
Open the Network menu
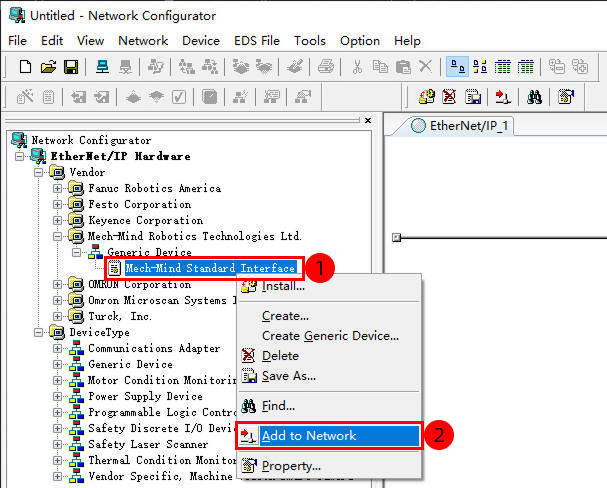click(x=143, y=41)
